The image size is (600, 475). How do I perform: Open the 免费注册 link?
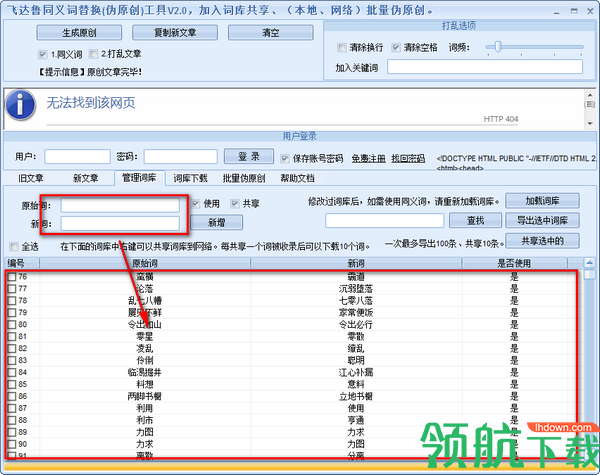pyautogui.click(x=368, y=158)
